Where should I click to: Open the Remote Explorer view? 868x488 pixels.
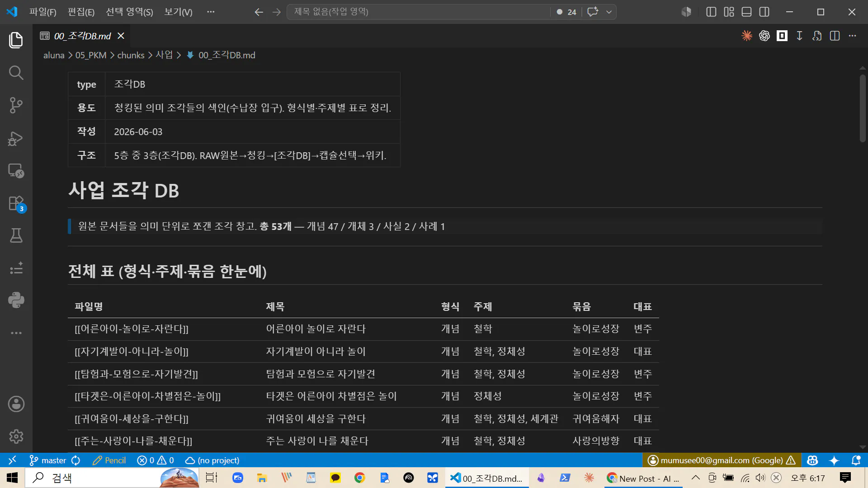click(16, 171)
